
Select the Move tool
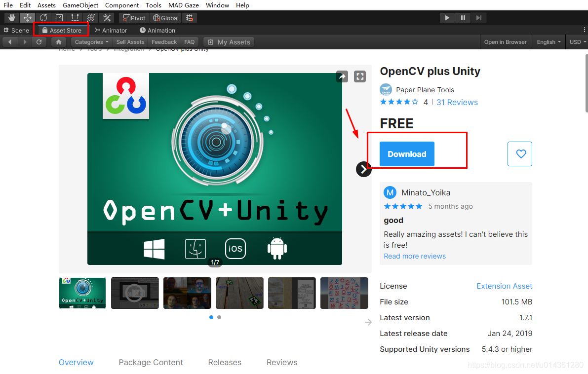(x=27, y=18)
